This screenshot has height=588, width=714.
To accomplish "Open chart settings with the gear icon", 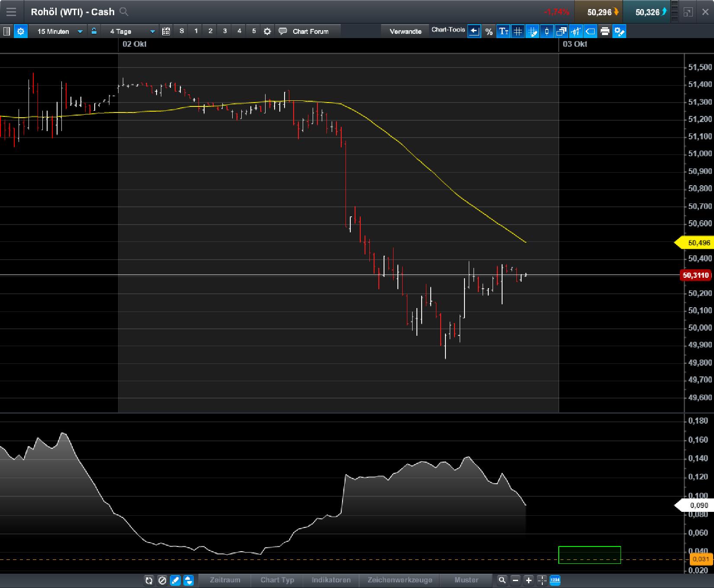I will pos(20,31).
